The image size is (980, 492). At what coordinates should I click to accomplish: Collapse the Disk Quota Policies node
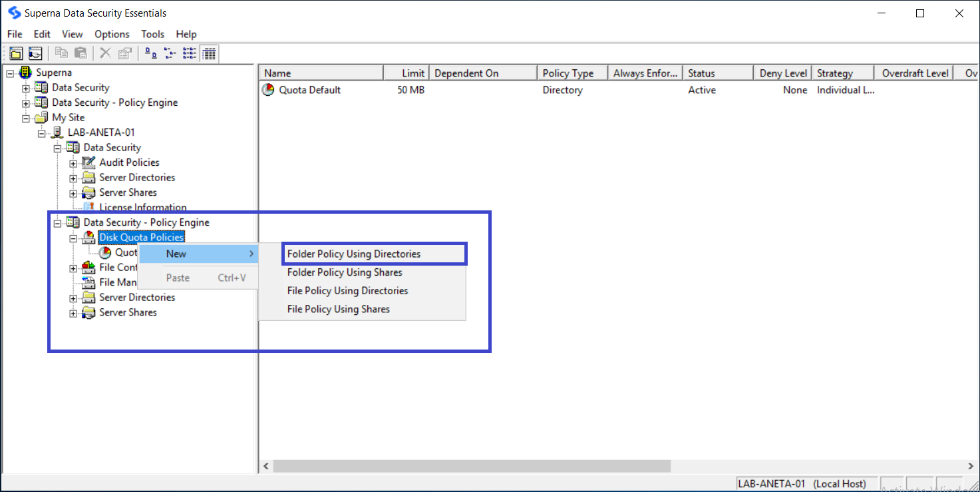[73, 238]
